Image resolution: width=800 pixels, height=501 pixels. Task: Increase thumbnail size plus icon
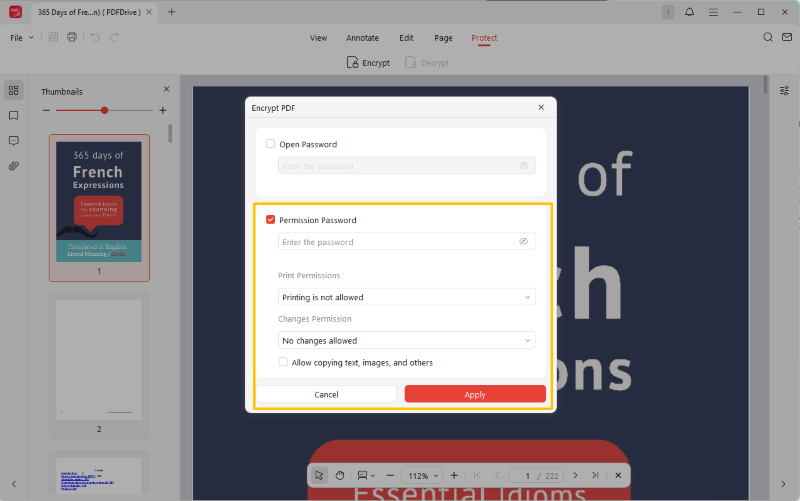pyautogui.click(x=163, y=110)
